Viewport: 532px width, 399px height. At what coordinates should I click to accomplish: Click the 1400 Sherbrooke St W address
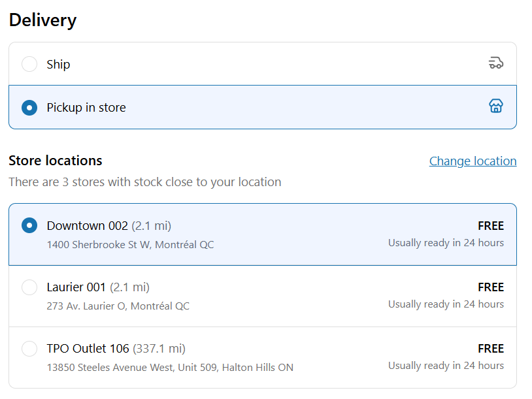point(130,245)
